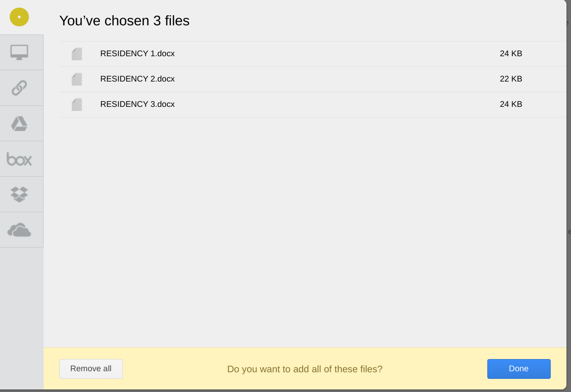
Task: Confirm the upload with the Done button
Action: click(519, 369)
